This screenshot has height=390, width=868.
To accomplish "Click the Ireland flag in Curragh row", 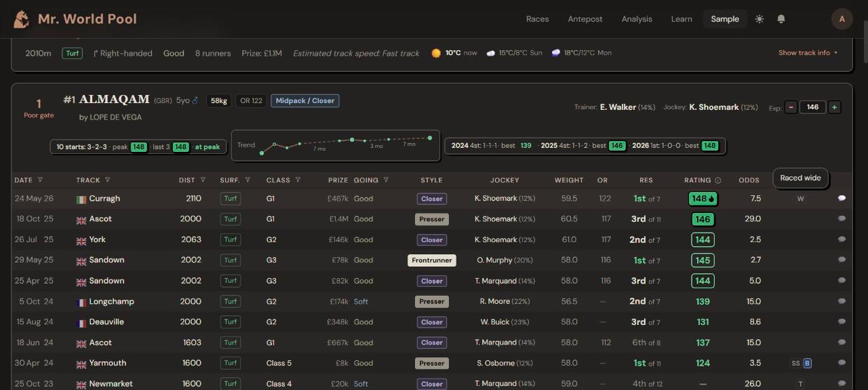I will click(x=81, y=199).
